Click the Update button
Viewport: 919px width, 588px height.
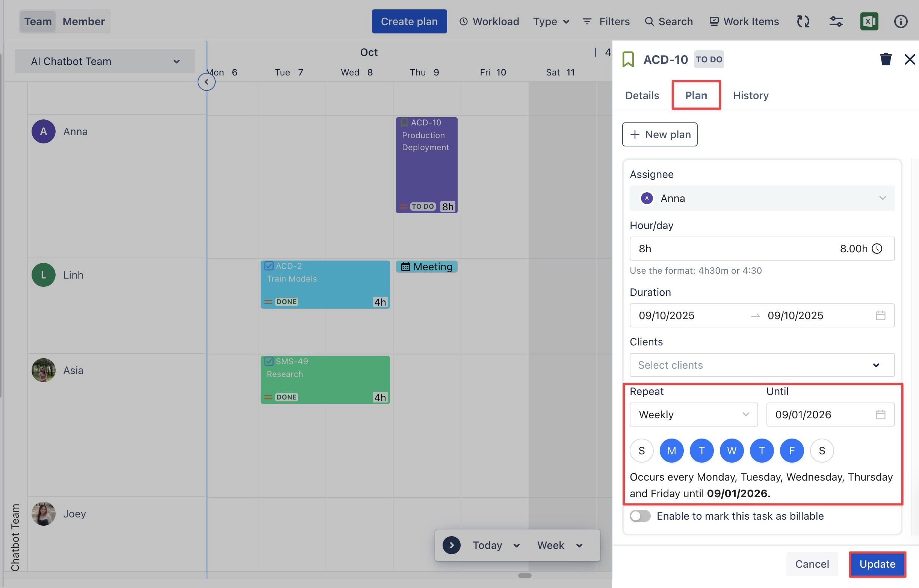(x=877, y=564)
